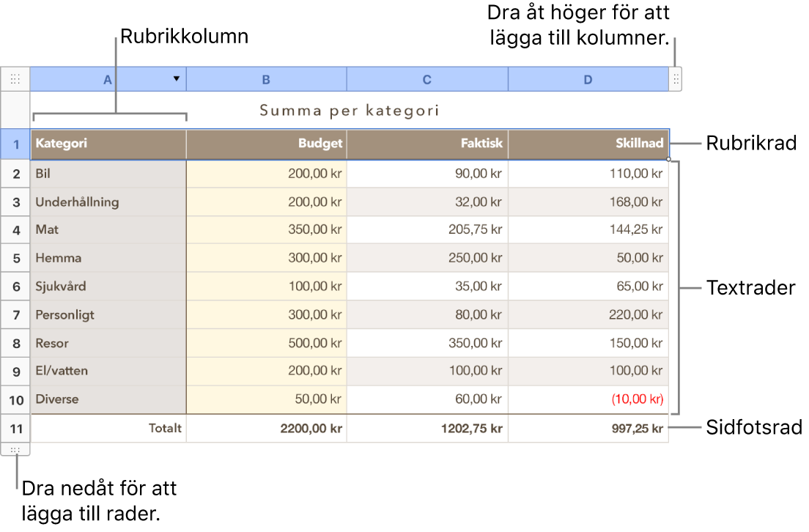Image resolution: width=809 pixels, height=532 pixels.
Task: Click the table move handle with dotted grid
Action: tap(15, 78)
